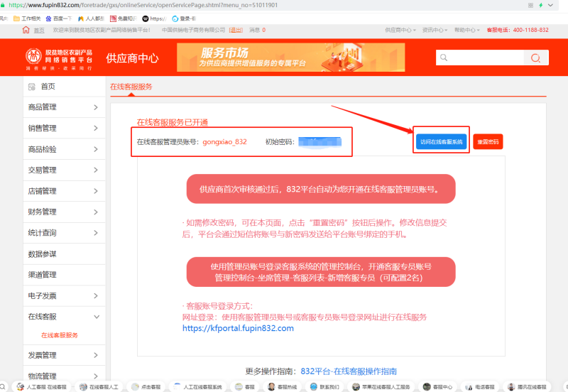Image resolution: width=568 pixels, height=392 pixels.
Task: Open the 供应商中心 dropdown in top bar
Action: coord(400,30)
